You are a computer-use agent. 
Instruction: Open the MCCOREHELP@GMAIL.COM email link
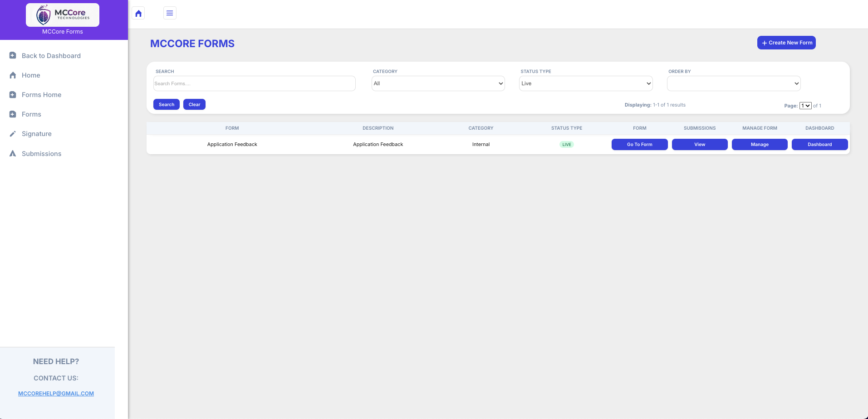pyautogui.click(x=56, y=394)
